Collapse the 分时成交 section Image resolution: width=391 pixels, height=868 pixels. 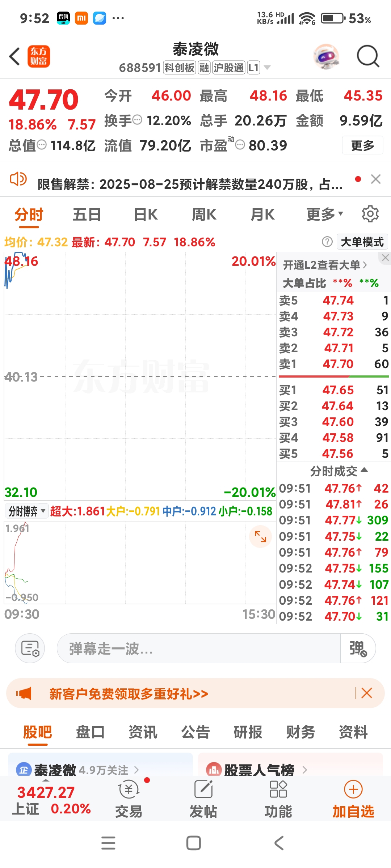339,471
